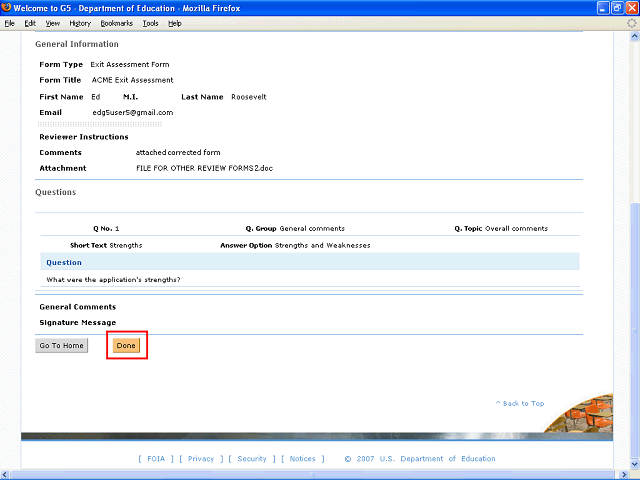Open the Bookmarks menu
The width and height of the screenshot is (640, 480).
point(117,23)
